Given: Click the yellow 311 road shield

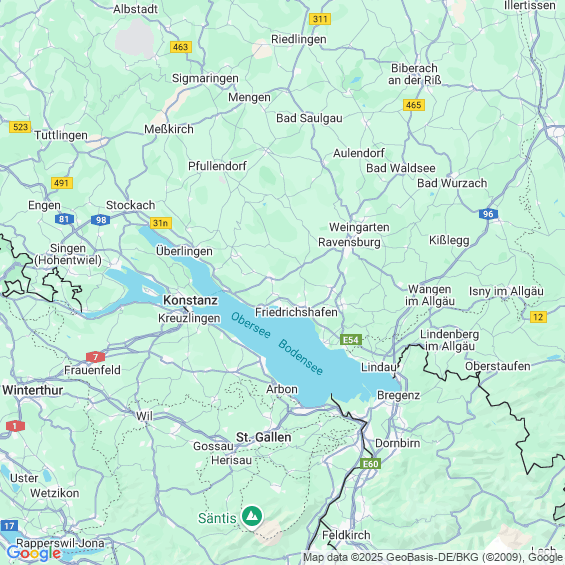Looking at the screenshot, I should [320, 19].
